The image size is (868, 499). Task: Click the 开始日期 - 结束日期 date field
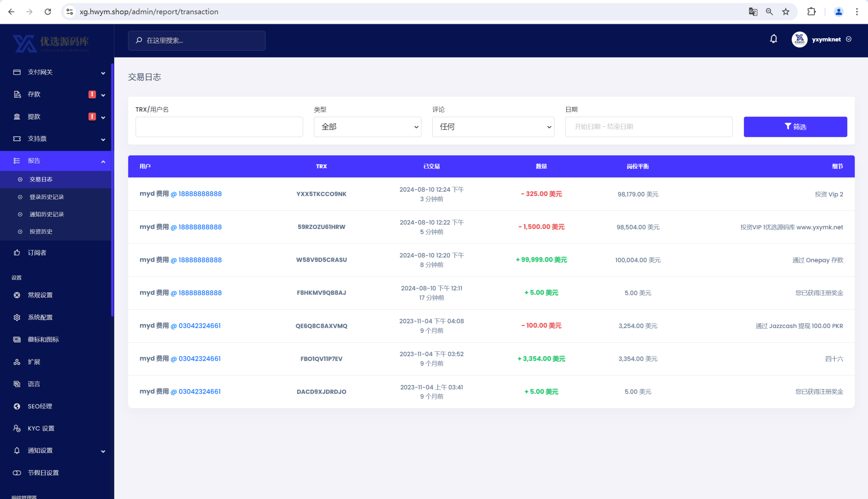(x=648, y=127)
